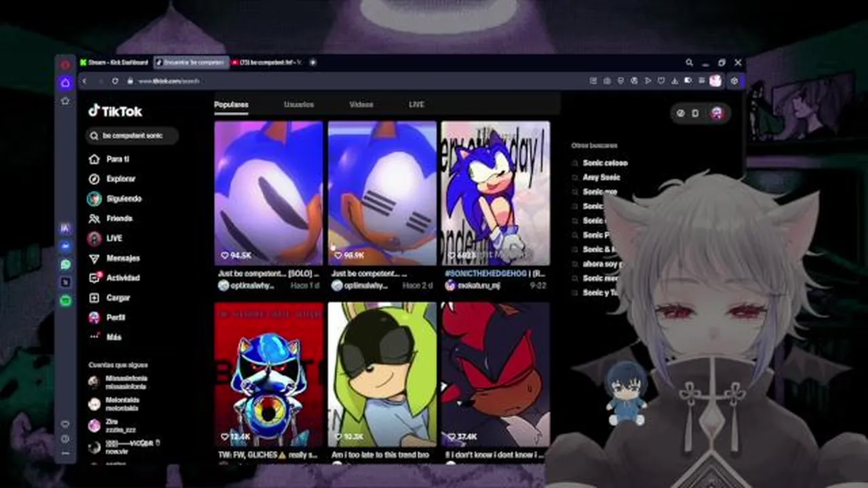This screenshot has height=488, width=868.
Task: Search suggestion 'Sonic celoso'
Action: point(605,163)
